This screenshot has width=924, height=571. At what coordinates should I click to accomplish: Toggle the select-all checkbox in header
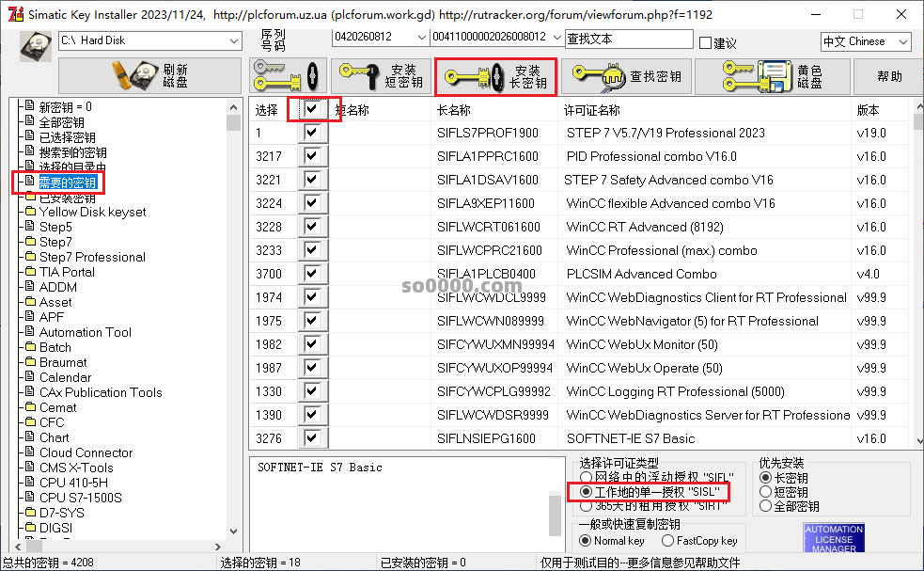coord(312,109)
